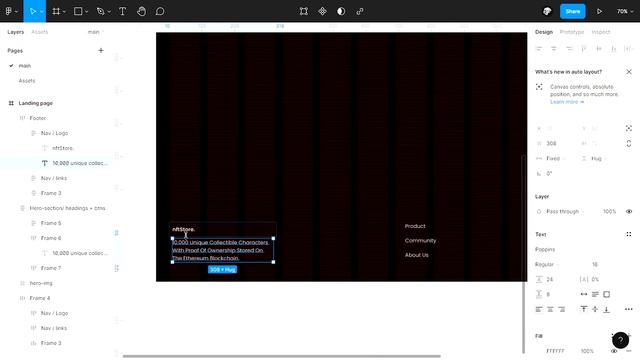
Task: Click the Align top icon in Design panel
Action: click(x=584, y=49)
